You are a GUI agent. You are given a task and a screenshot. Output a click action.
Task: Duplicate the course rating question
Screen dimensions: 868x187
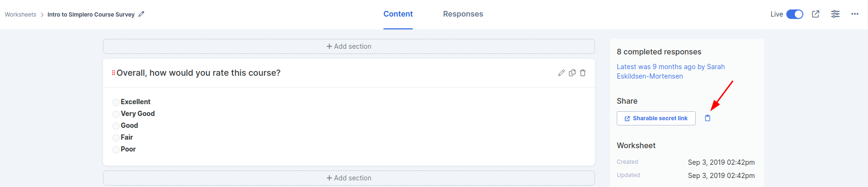click(572, 73)
